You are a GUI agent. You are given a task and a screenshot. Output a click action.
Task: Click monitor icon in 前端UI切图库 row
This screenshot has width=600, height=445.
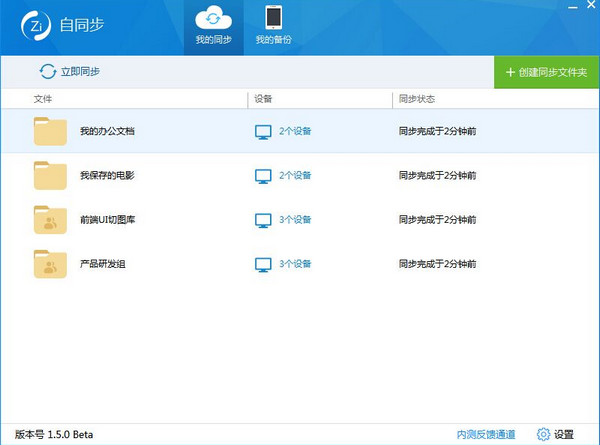pos(263,219)
